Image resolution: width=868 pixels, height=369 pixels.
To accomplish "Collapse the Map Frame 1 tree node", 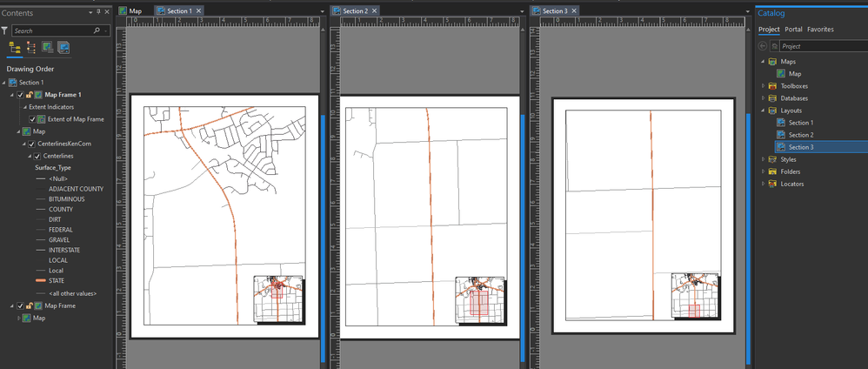I will point(13,95).
